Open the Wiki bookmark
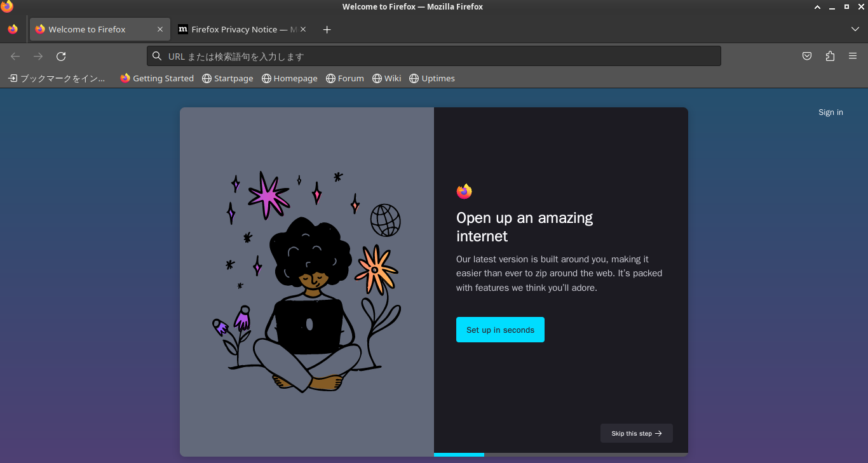Image resolution: width=868 pixels, height=463 pixels. coord(386,78)
